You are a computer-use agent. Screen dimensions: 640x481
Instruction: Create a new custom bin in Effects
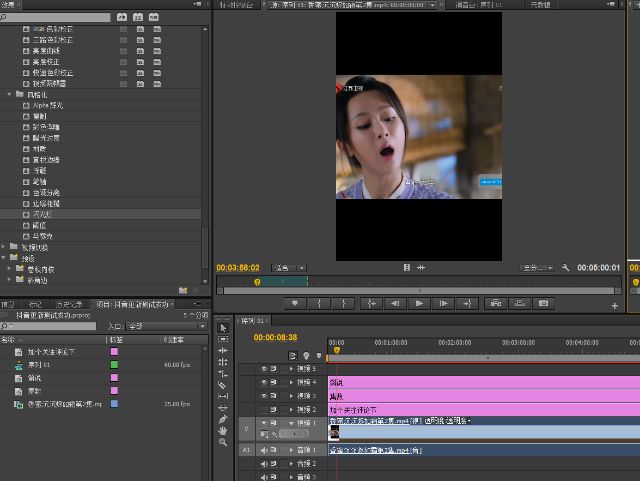click(183, 290)
